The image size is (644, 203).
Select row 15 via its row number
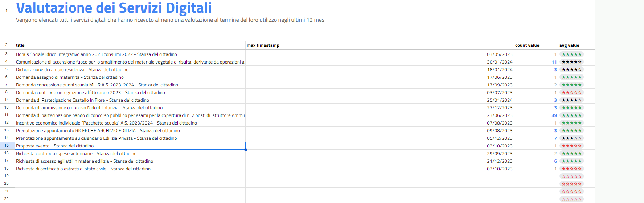(x=7, y=146)
